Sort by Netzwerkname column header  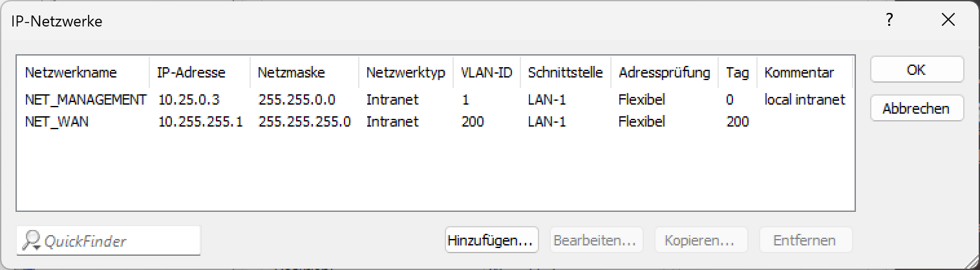click(x=71, y=73)
